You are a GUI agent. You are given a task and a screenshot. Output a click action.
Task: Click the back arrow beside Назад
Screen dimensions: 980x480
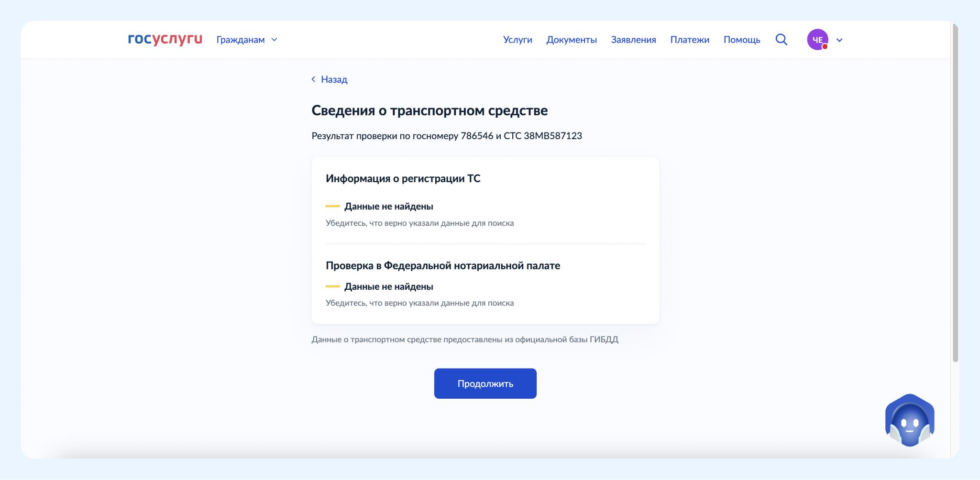[313, 79]
